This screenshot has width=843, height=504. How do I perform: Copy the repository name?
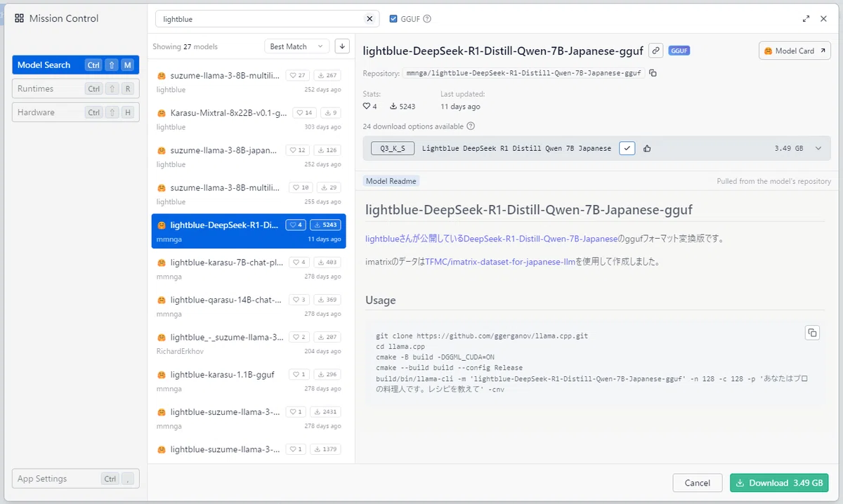pyautogui.click(x=653, y=73)
